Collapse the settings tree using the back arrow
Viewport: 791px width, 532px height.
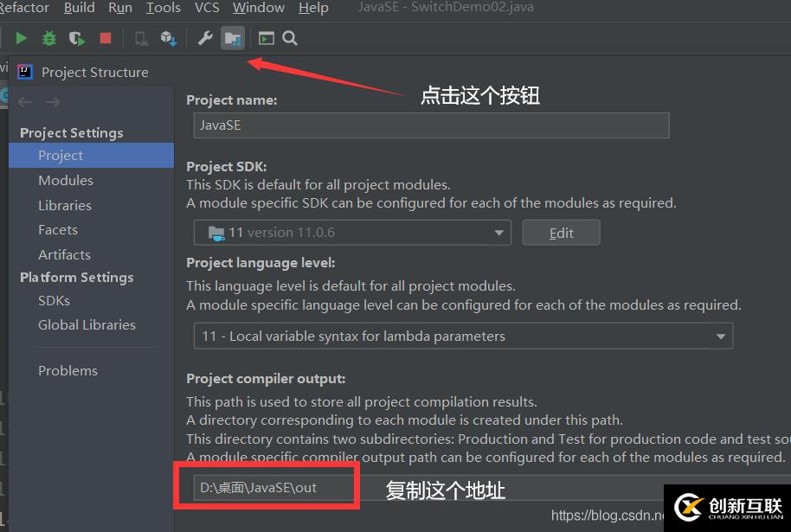pyautogui.click(x=24, y=101)
